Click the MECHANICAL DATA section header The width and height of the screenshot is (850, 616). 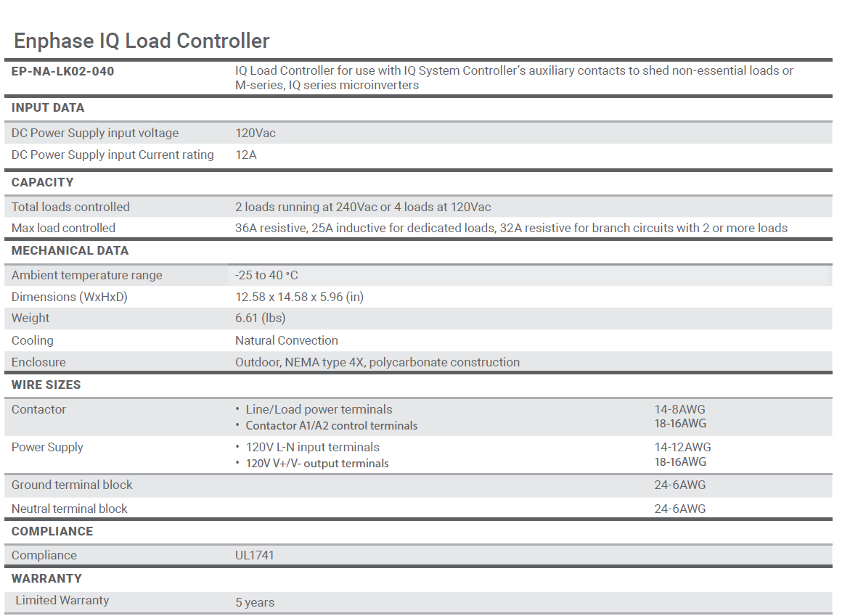click(x=70, y=250)
